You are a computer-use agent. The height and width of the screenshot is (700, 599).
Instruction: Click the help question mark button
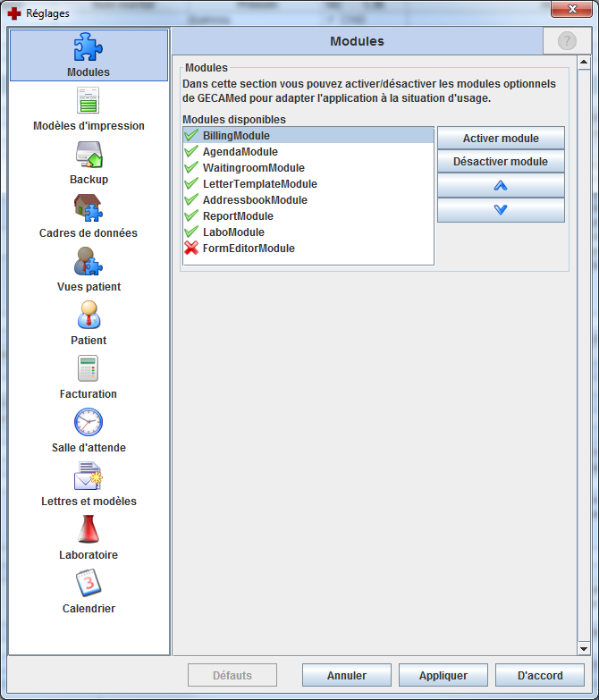pyautogui.click(x=567, y=41)
